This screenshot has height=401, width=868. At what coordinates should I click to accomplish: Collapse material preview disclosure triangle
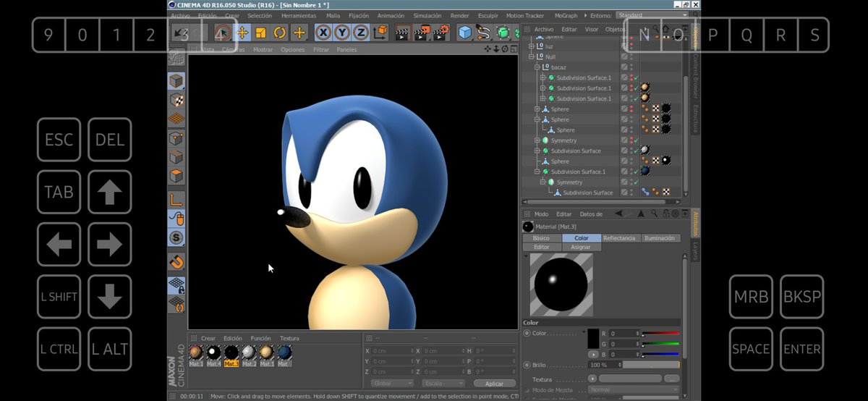[526, 256]
